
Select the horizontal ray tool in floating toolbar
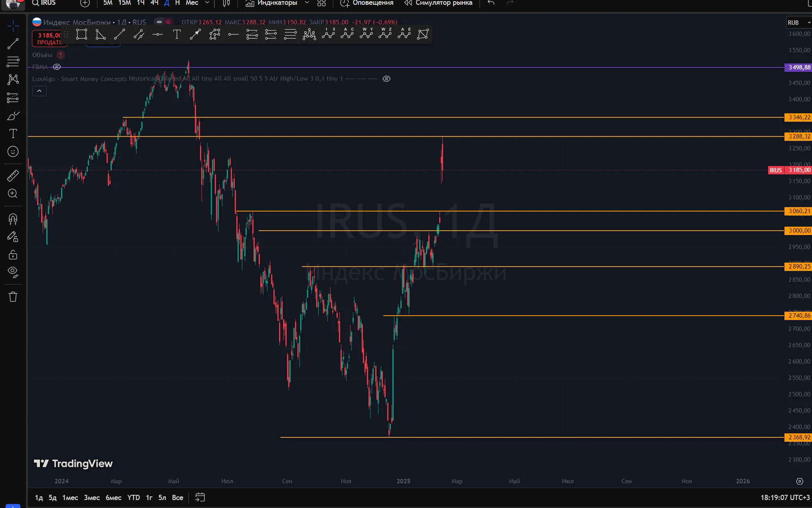coord(233,34)
